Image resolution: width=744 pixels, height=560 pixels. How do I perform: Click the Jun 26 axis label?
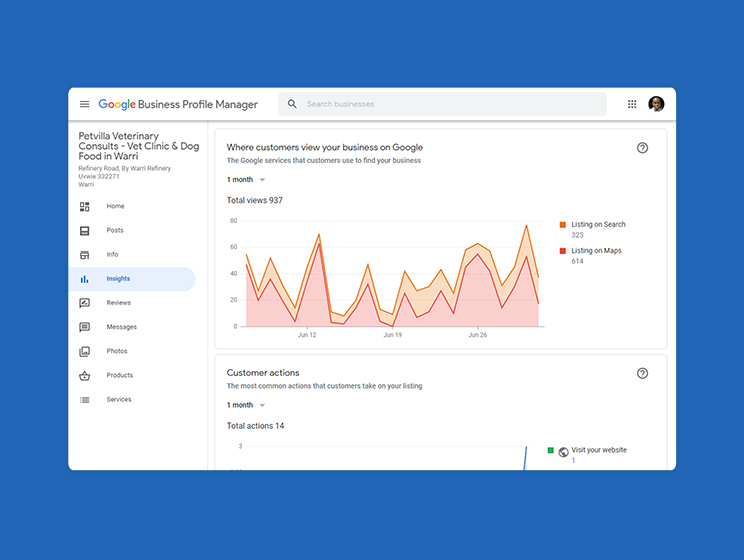tap(478, 335)
